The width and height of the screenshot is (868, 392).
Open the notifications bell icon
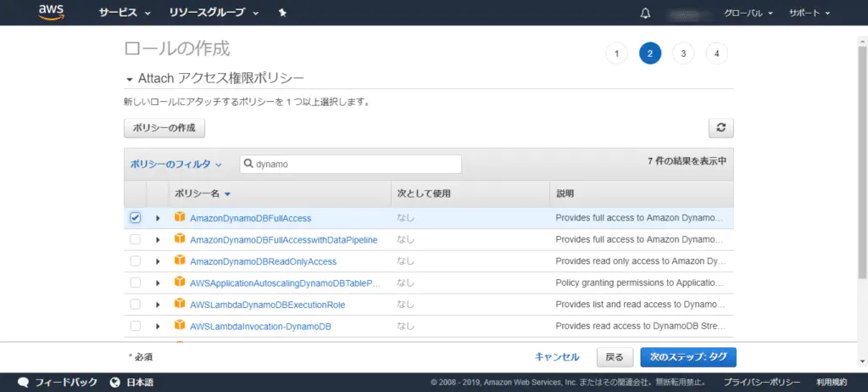coord(645,14)
